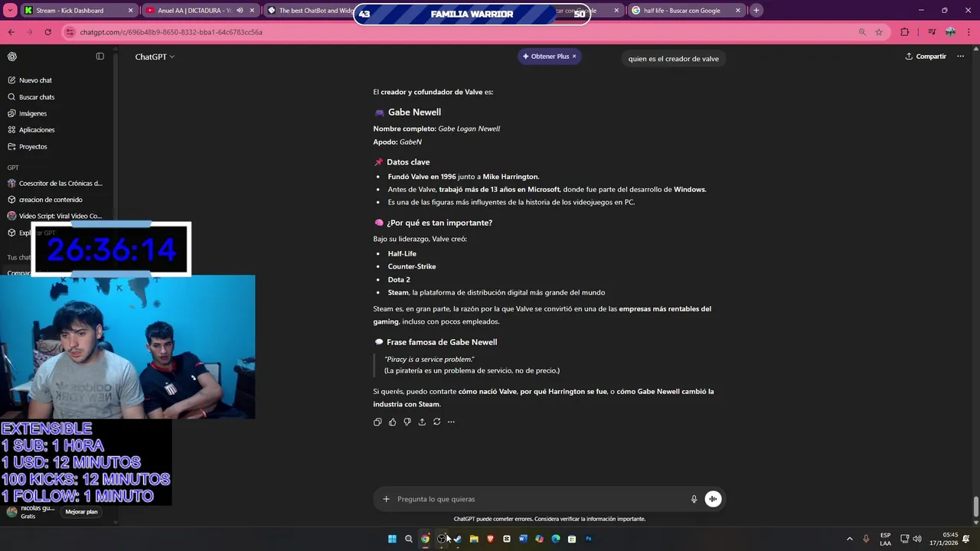Expand the ChatGPT model selector dropdown
This screenshot has height=551, width=980.
155,57
